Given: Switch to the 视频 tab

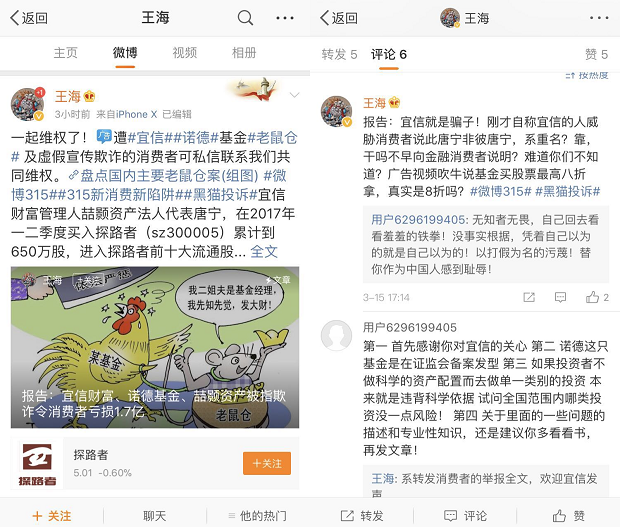Looking at the screenshot, I should pos(185,53).
